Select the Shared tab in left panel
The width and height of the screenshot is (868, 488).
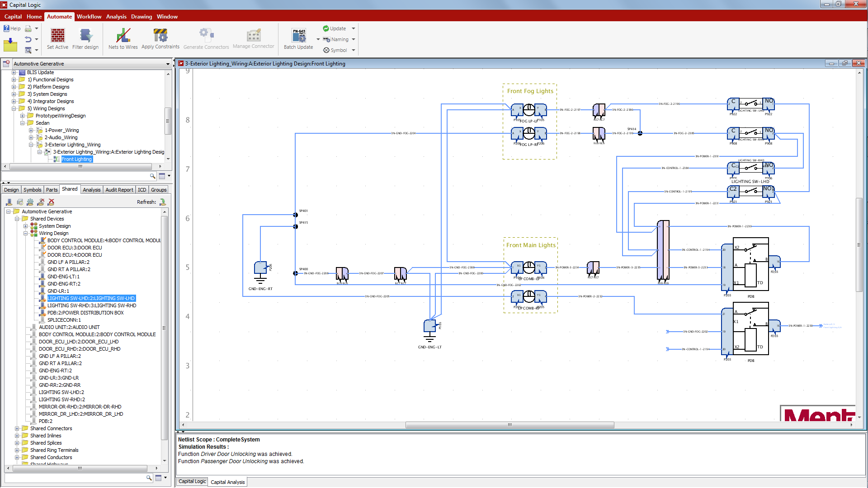(70, 189)
